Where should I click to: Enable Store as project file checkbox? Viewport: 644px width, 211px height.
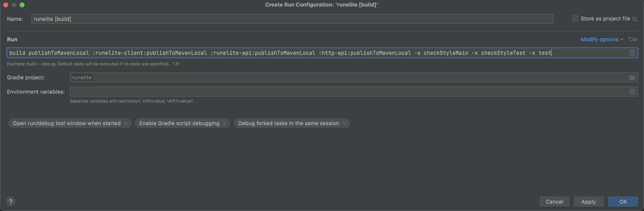[575, 19]
